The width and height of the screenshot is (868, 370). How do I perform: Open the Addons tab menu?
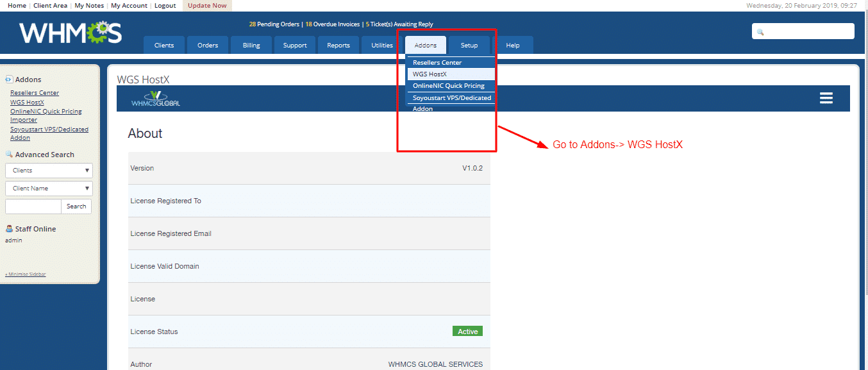(x=425, y=45)
